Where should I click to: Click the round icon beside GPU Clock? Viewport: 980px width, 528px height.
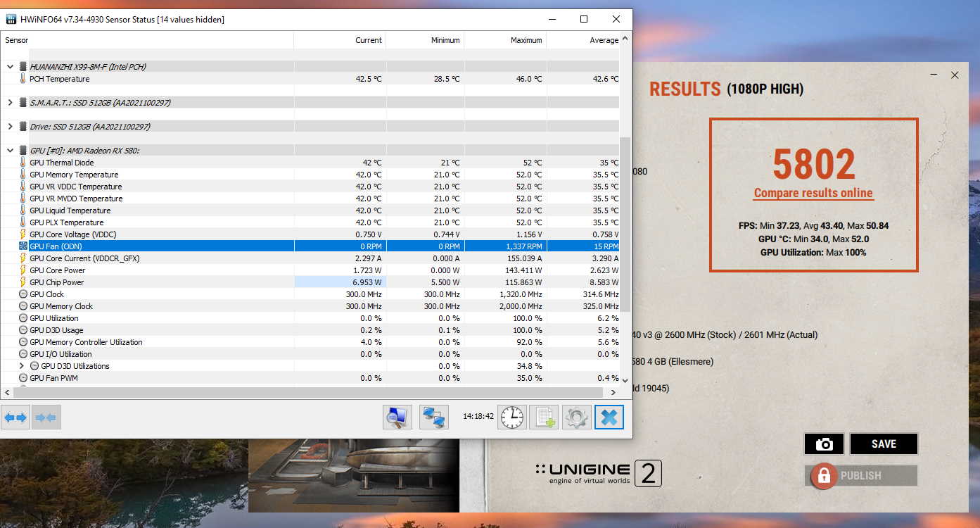pos(23,294)
